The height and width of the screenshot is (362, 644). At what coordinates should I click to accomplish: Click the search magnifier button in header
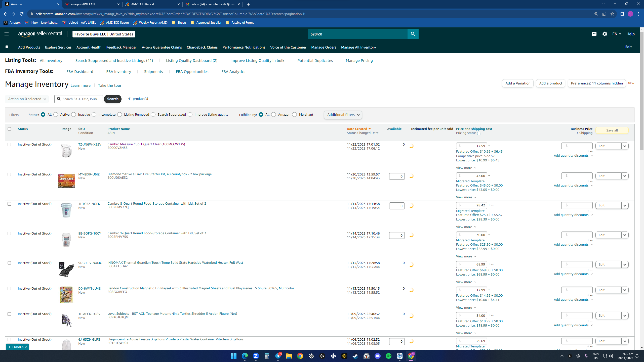[413, 34]
